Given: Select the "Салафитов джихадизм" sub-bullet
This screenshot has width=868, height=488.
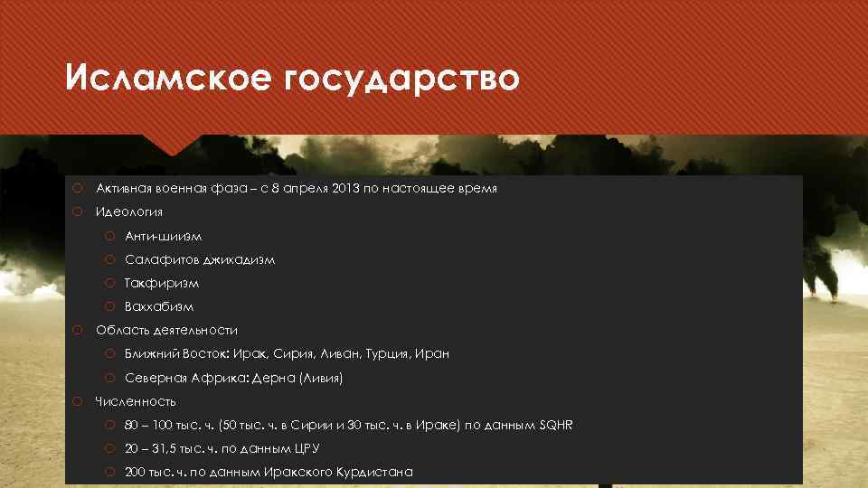Looking at the screenshot, I should pos(199,259).
